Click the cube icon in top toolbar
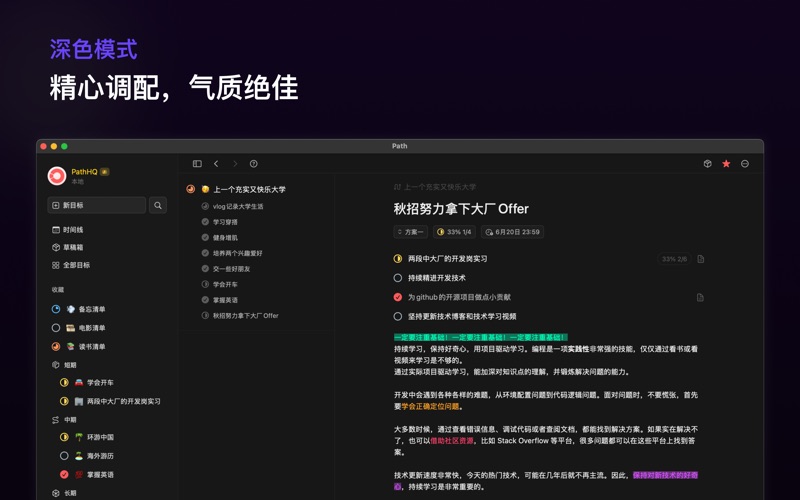Screen dimensions: 800x500 click(x=707, y=164)
